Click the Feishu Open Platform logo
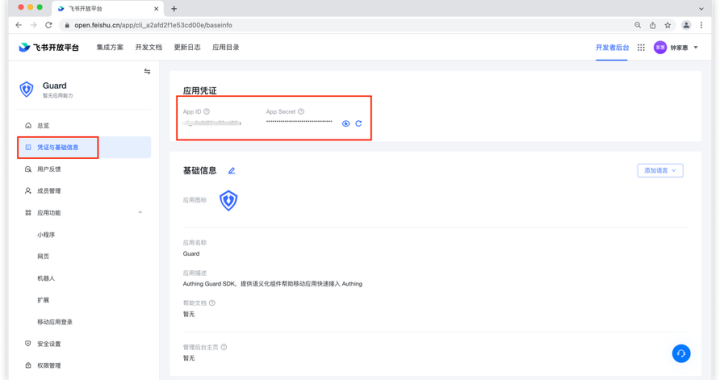The image size is (720, 380). pyautogui.click(x=49, y=47)
